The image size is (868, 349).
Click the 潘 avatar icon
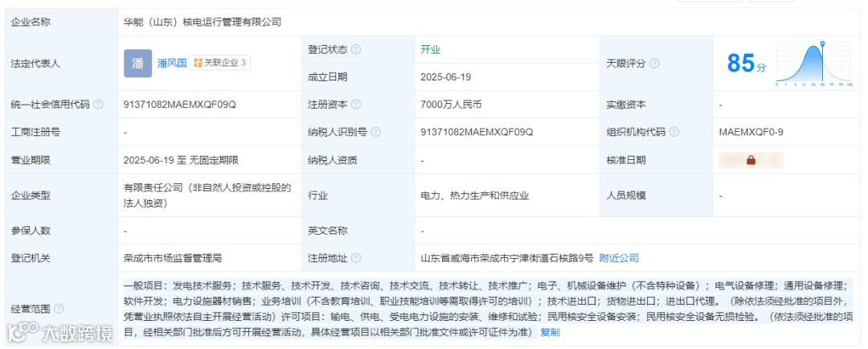pos(138,64)
